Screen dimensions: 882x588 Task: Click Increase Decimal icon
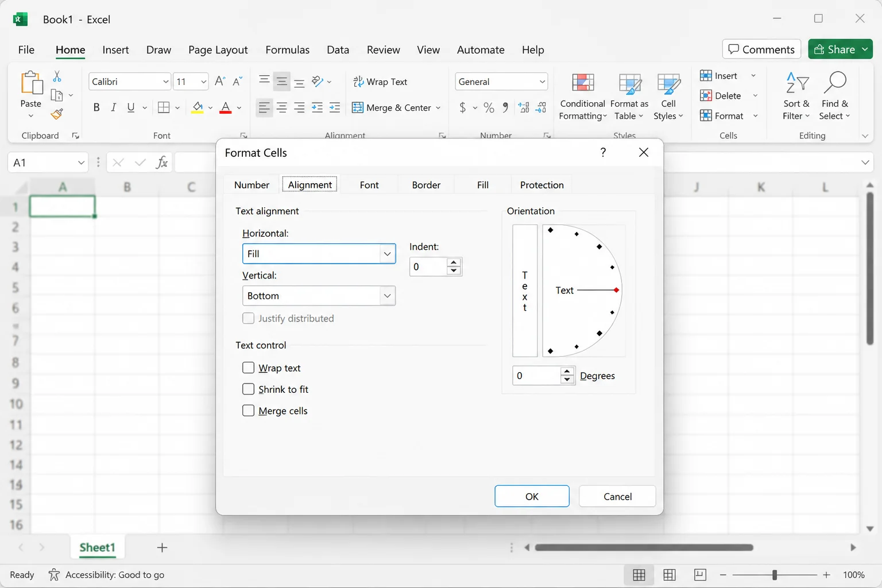[x=524, y=107]
